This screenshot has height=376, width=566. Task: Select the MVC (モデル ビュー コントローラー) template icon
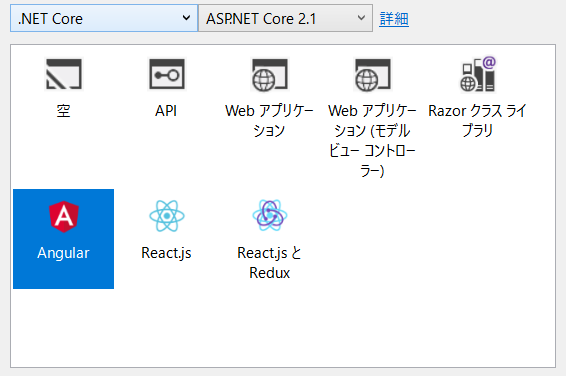(x=373, y=74)
